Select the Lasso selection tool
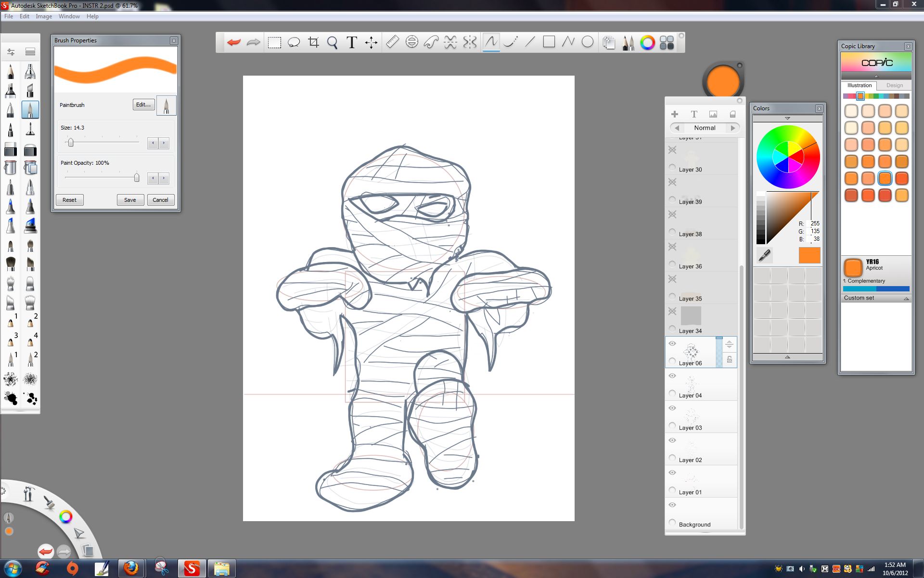This screenshot has width=924, height=578. (294, 42)
